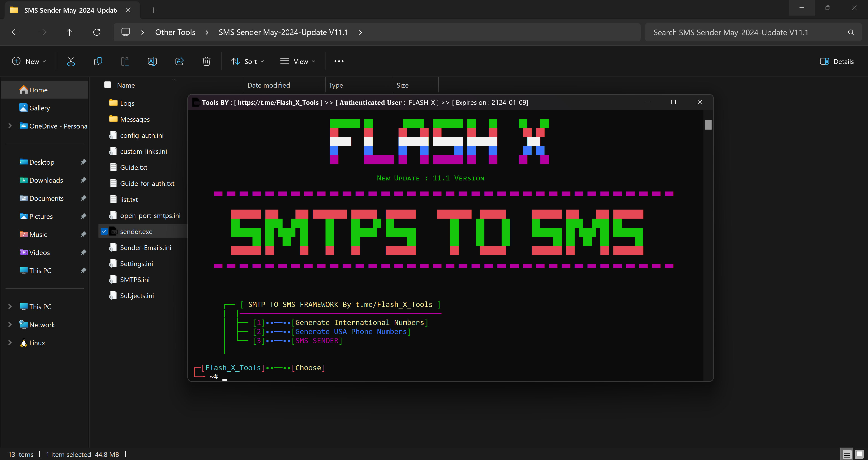Sort by the Size column header
This screenshot has width=868, height=460.
tap(403, 85)
